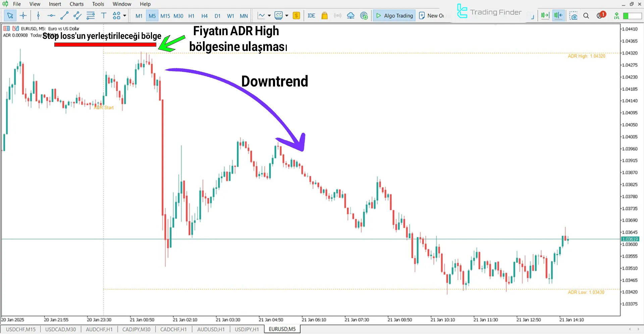The height and width of the screenshot is (334, 644).
Task: Select the Crosshair tool
Action: (x=23, y=15)
